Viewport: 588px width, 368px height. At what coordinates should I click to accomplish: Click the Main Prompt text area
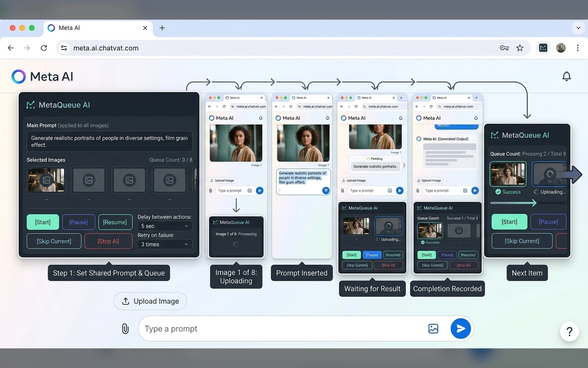pyautogui.click(x=109, y=141)
